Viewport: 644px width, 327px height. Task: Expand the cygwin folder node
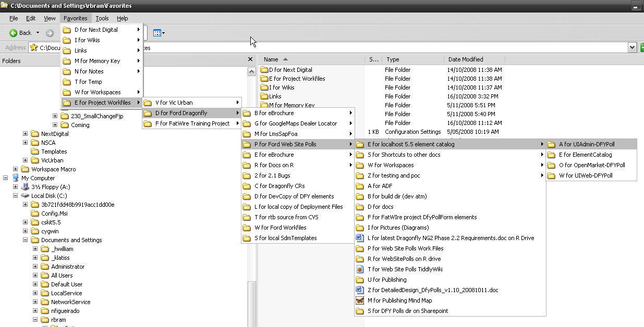click(x=25, y=231)
